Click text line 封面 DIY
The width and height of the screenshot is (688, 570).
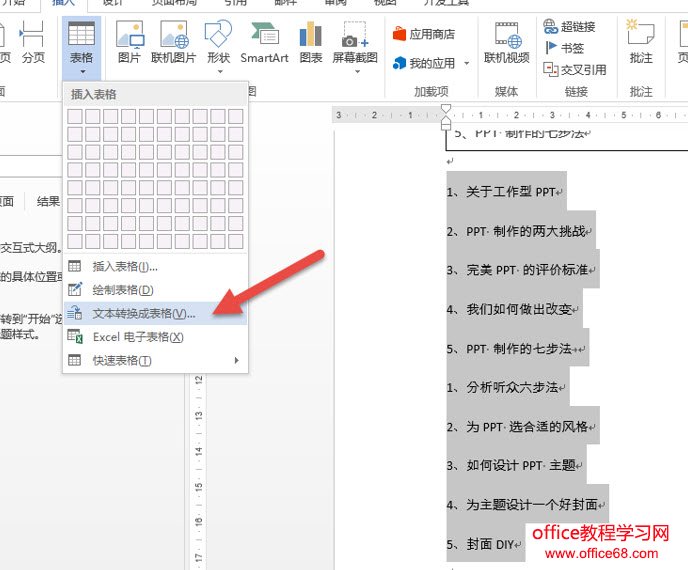(x=490, y=545)
